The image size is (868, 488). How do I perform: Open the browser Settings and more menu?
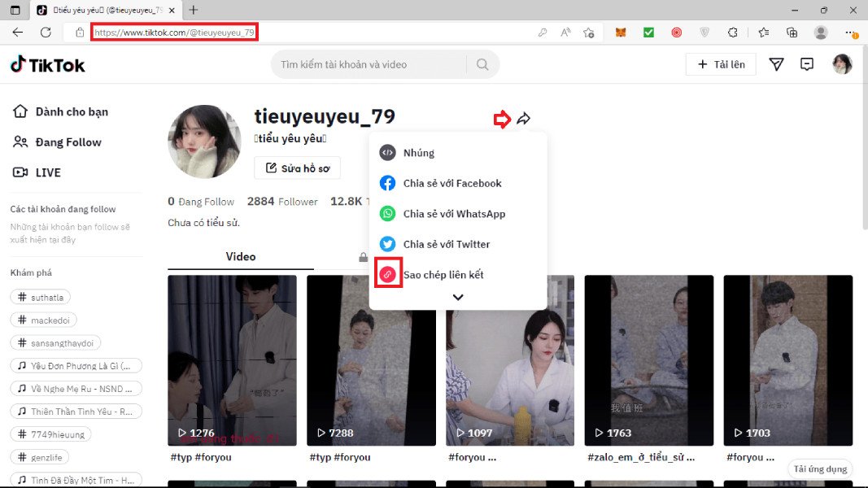[x=851, y=33]
